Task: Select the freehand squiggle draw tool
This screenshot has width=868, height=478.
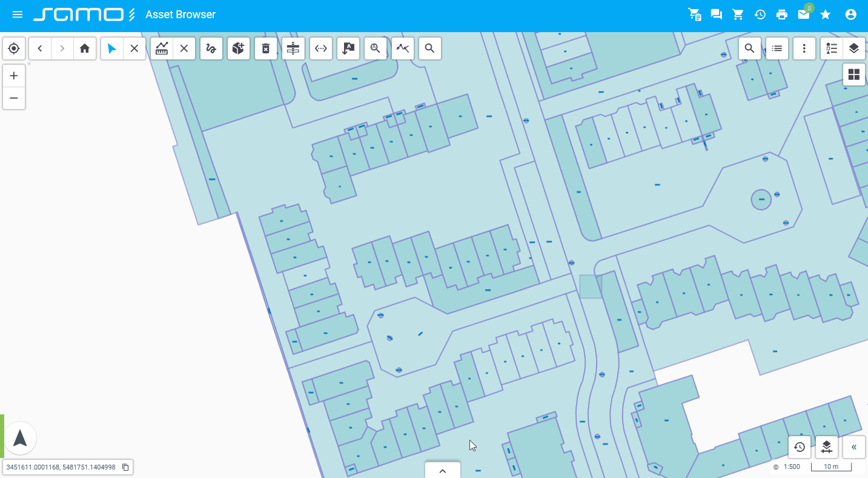Action: [211, 48]
